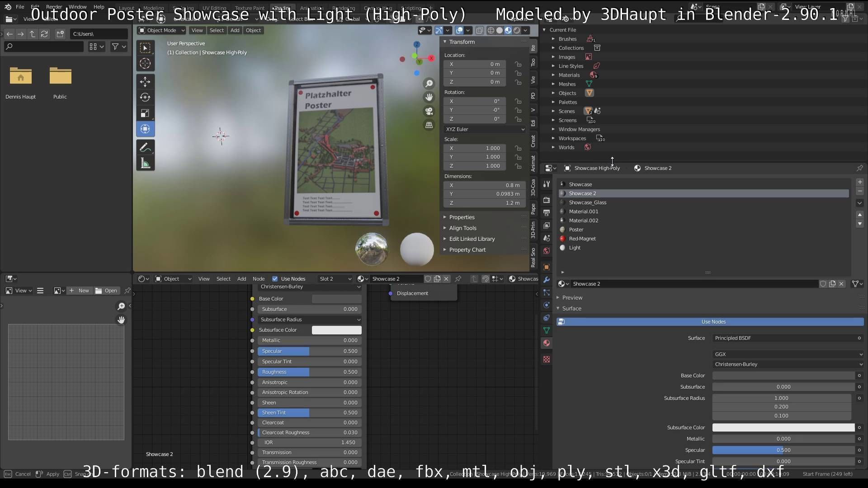Open the Material properties tab icon
The height and width of the screenshot is (488, 868).
[547, 343]
